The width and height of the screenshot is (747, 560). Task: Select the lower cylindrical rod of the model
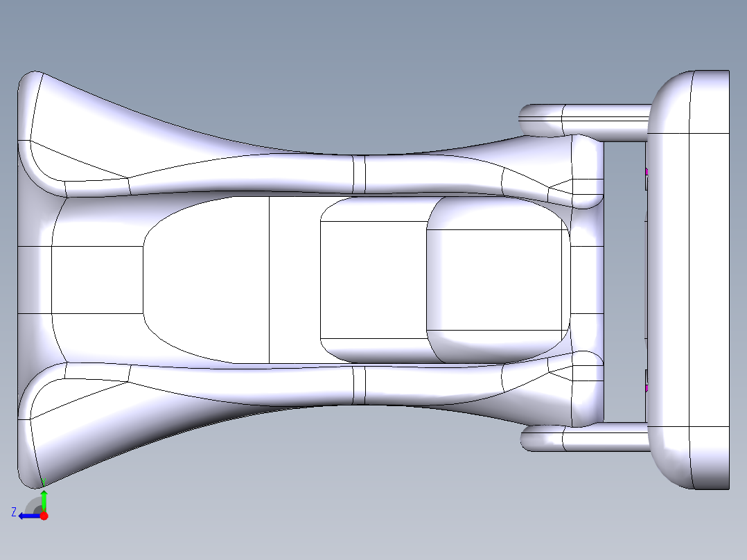[585, 438]
